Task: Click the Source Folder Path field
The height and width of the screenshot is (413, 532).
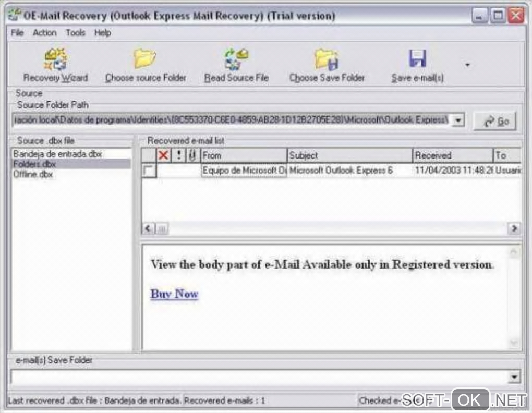Action: [232, 120]
